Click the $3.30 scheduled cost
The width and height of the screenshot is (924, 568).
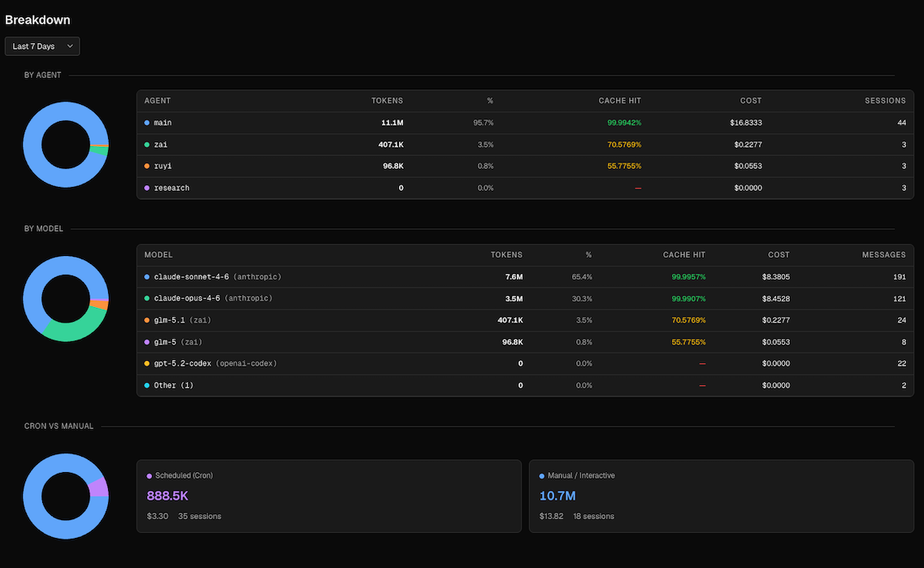tap(158, 516)
